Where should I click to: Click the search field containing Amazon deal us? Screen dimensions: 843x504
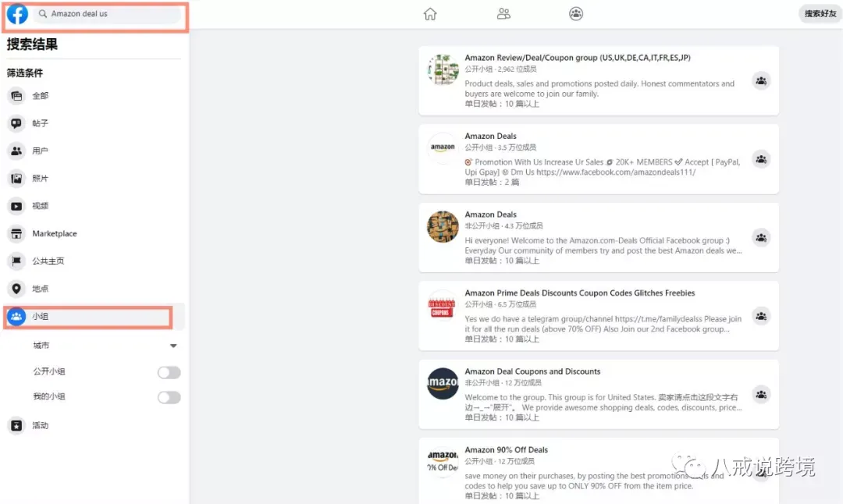(x=108, y=14)
